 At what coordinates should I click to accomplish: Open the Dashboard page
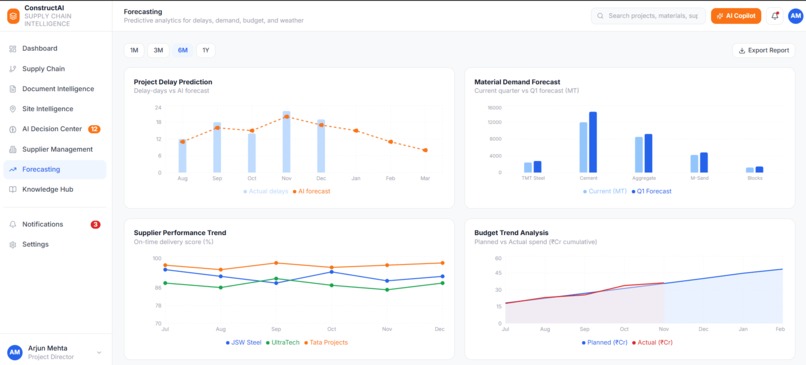tap(54, 49)
